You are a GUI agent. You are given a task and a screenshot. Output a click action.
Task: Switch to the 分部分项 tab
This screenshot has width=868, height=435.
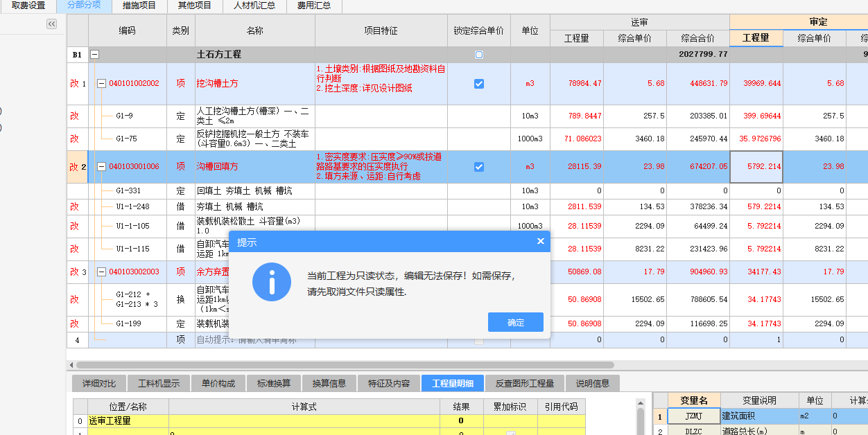pyautogui.click(x=84, y=6)
